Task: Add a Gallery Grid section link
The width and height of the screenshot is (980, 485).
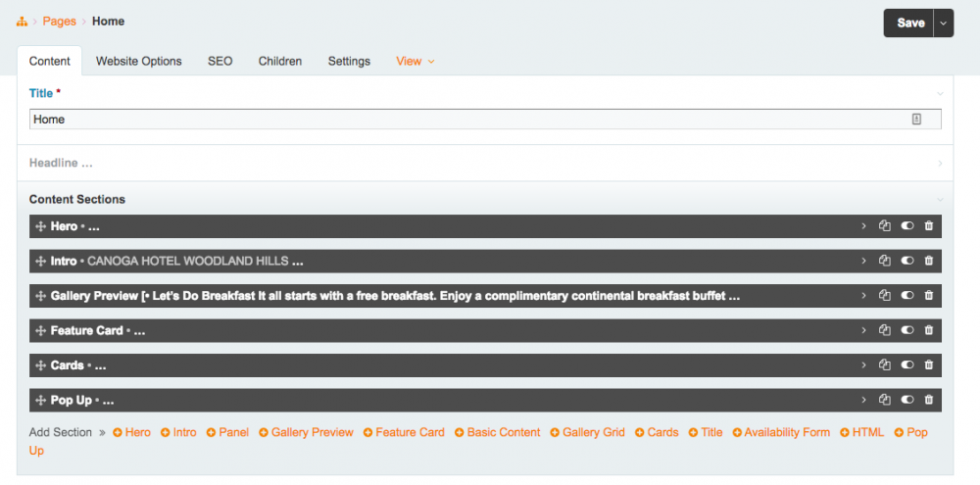Action: (593, 432)
